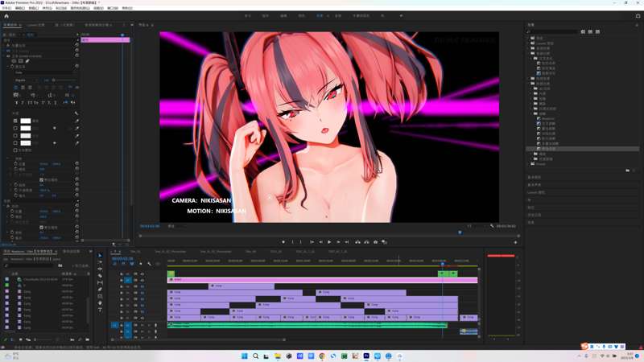Select MorphCut transition in Effects panel
644x362 pixels.
point(548,118)
